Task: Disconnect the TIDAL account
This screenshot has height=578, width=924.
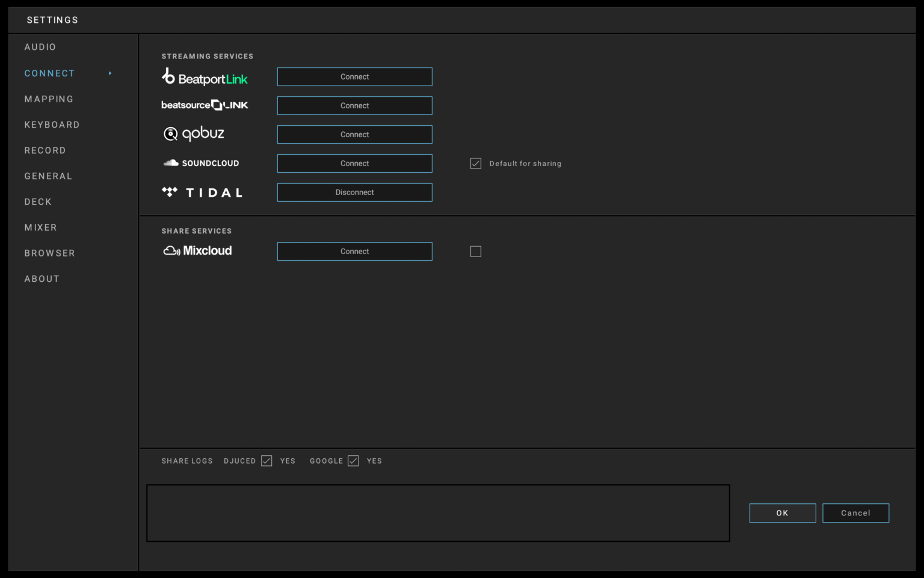Action: click(x=354, y=192)
